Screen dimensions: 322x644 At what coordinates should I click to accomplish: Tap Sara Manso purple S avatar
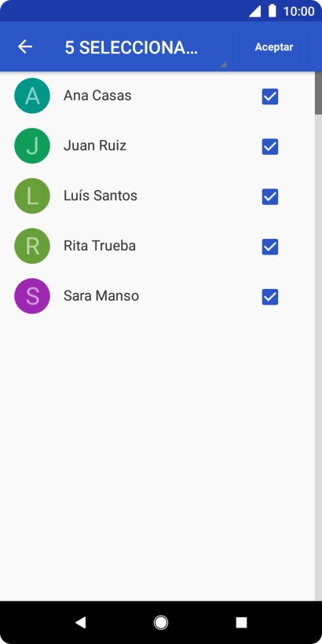coord(32,296)
